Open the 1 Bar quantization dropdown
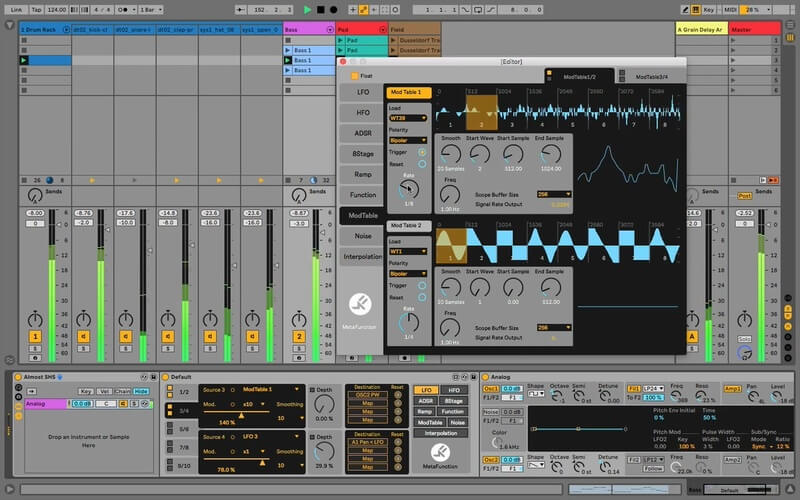The width and height of the screenshot is (800, 500). (x=151, y=9)
